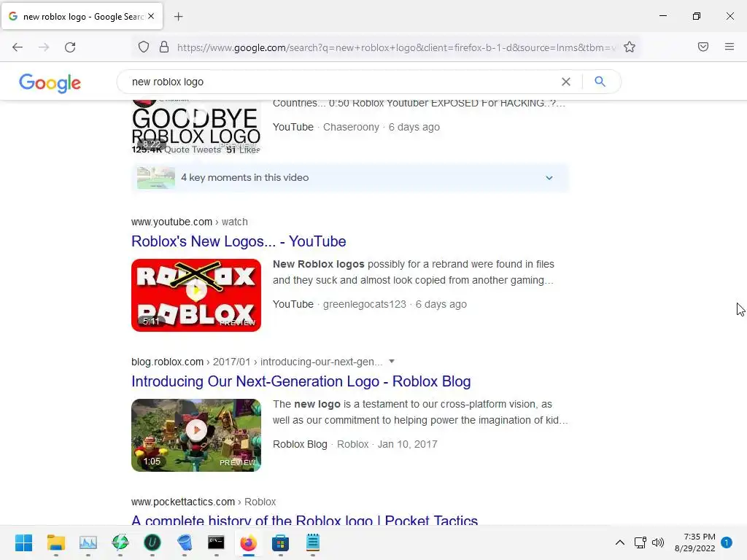Open File Explorer from taskbar
747x560 pixels.
pyautogui.click(x=55, y=542)
